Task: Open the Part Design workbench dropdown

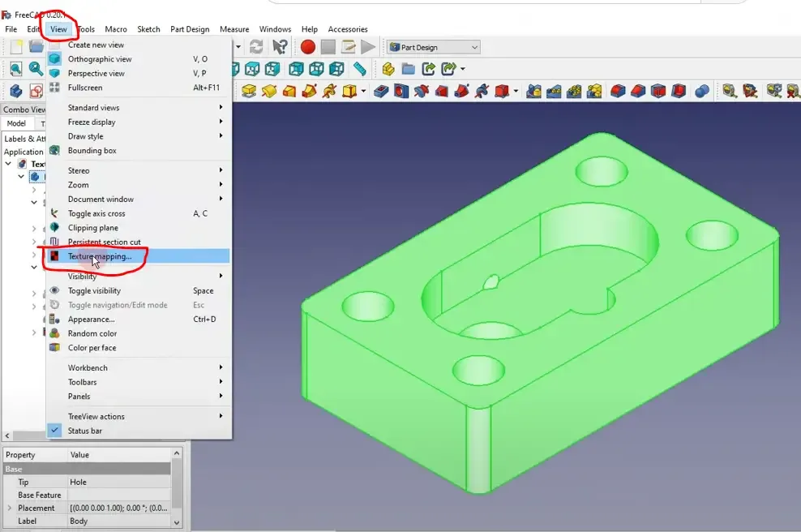Action: coord(434,48)
